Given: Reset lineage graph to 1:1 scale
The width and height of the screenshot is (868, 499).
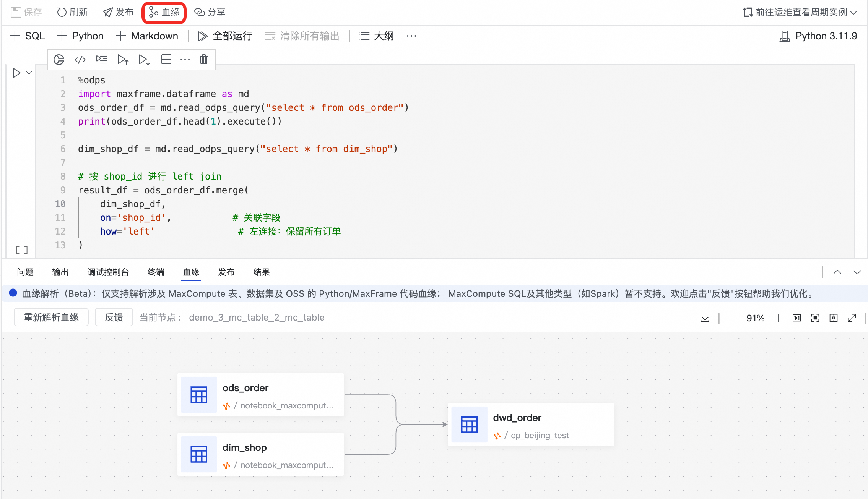Looking at the screenshot, I should 796,318.
